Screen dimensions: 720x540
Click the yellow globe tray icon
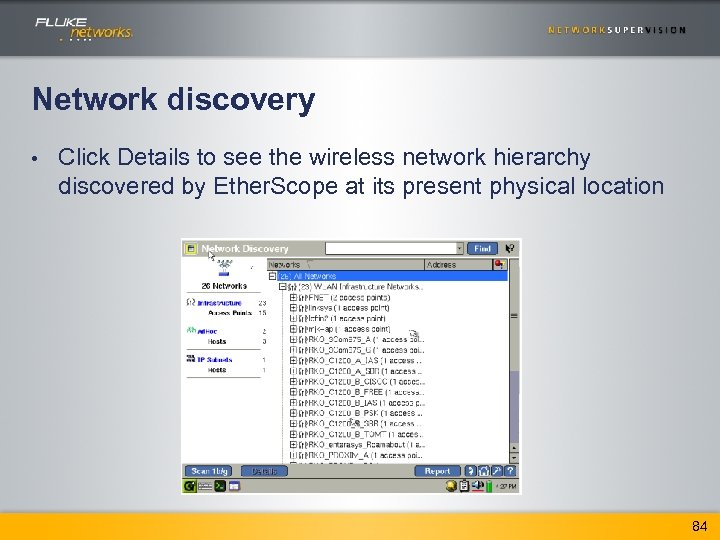[x=451, y=486]
